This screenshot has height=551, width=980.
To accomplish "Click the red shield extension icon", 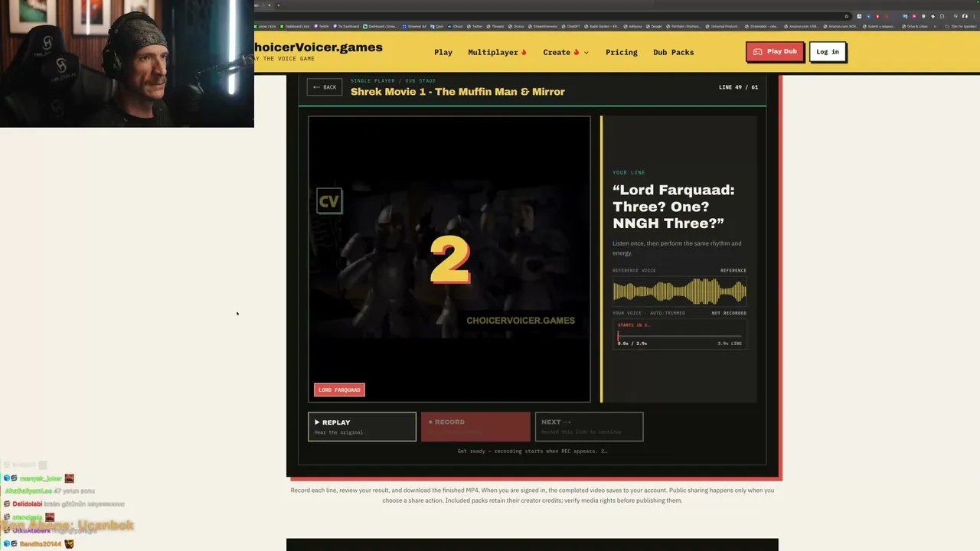I will (x=877, y=16).
